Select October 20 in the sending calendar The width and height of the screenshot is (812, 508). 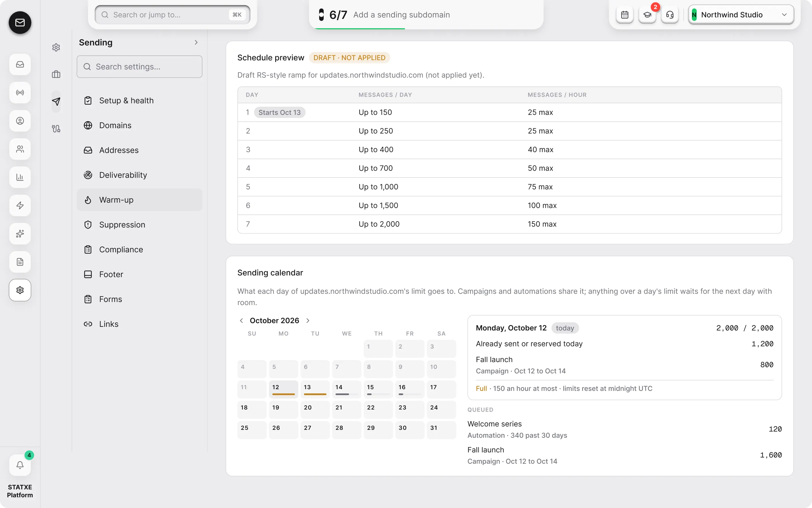tap(315, 410)
